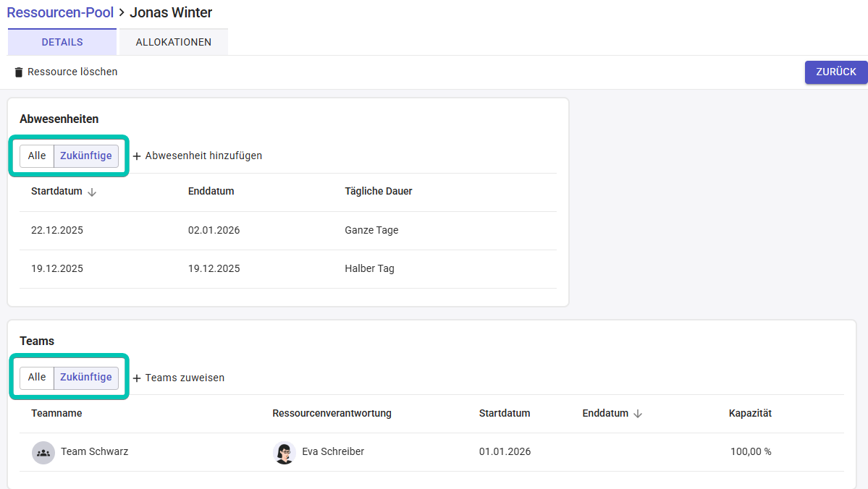
Task: Show all absences with Alle toggle
Action: [37, 156]
